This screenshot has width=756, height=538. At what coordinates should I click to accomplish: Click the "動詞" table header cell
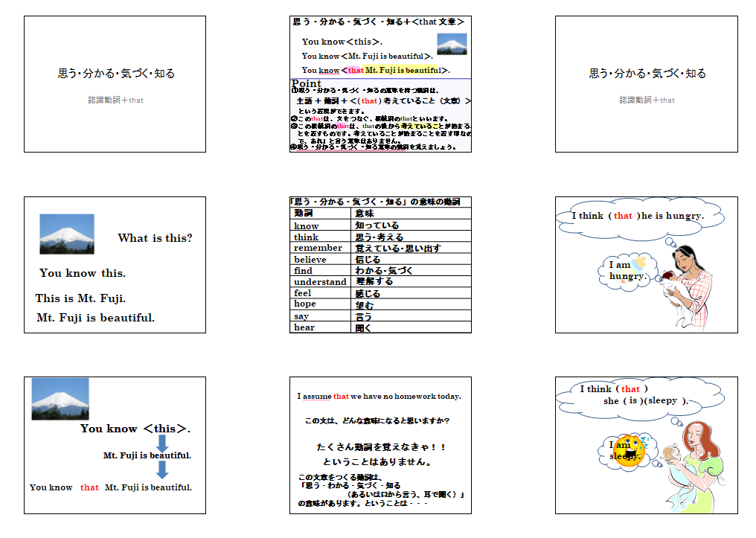320,213
